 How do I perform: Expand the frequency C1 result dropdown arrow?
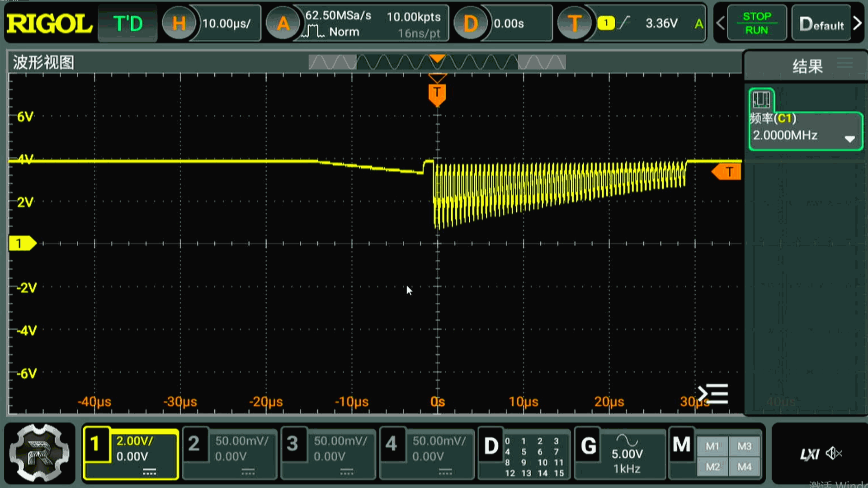pyautogui.click(x=849, y=139)
